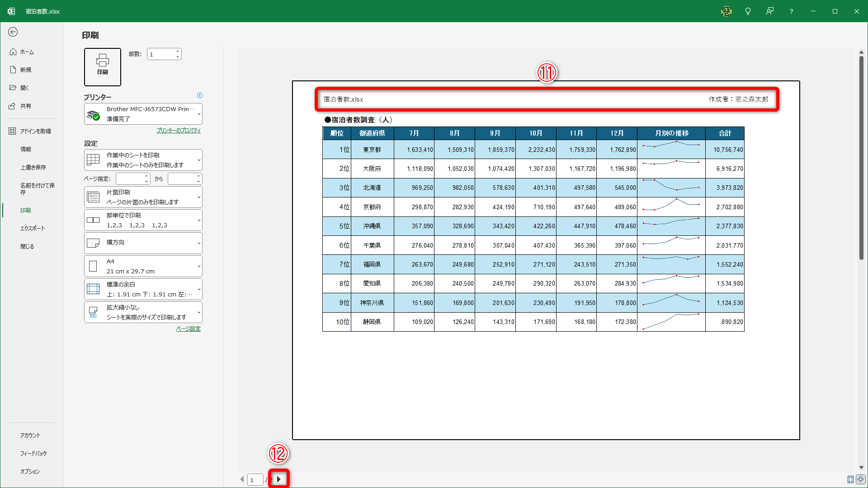
Task: Click the printer info icon
Action: pyautogui.click(x=200, y=95)
